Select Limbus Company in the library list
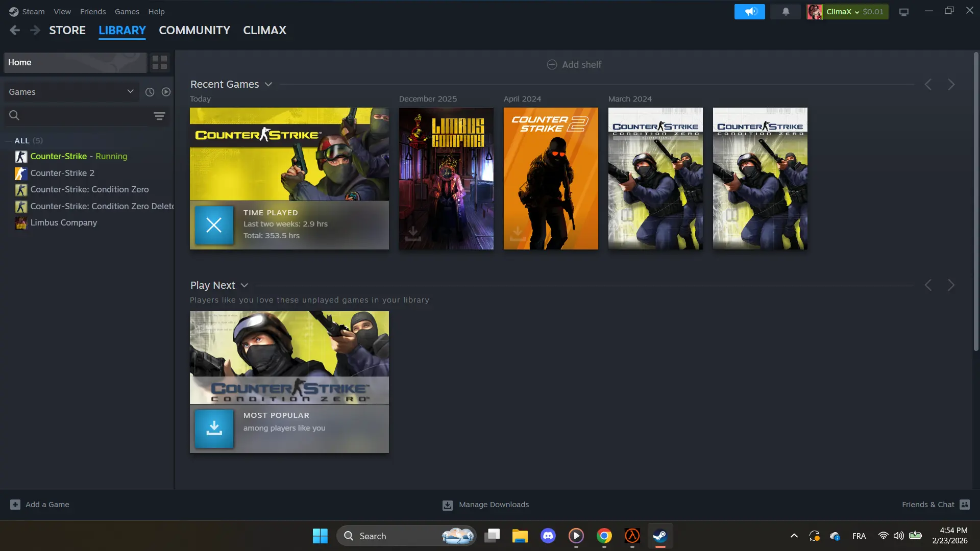Image resolution: width=980 pixels, height=551 pixels. tap(63, 223)
